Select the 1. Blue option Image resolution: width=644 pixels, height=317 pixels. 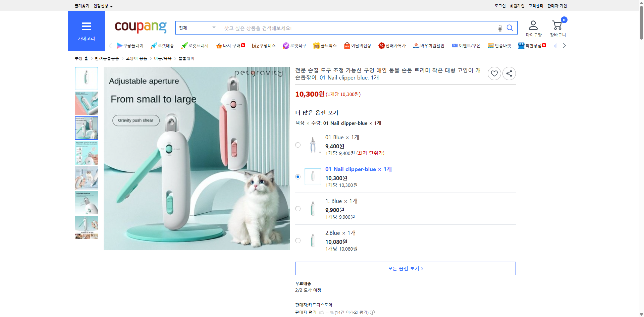pyautogui.click(x=298, y=209)
